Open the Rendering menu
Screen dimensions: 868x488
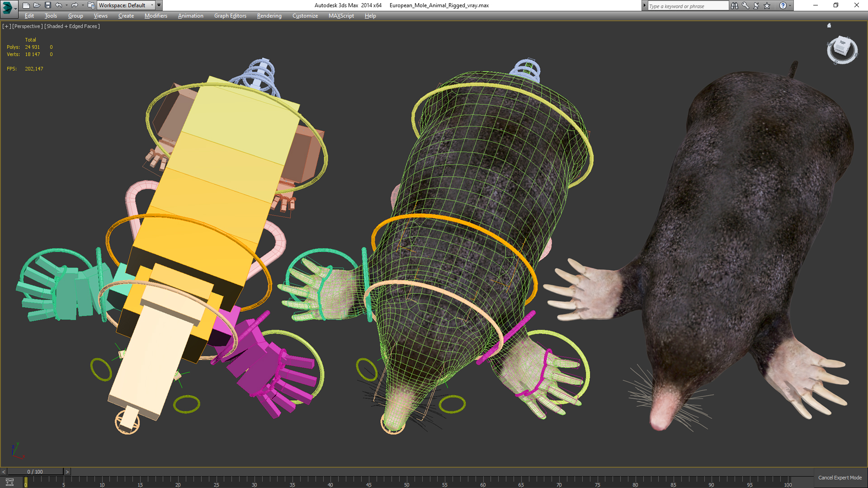pos(269,16)
